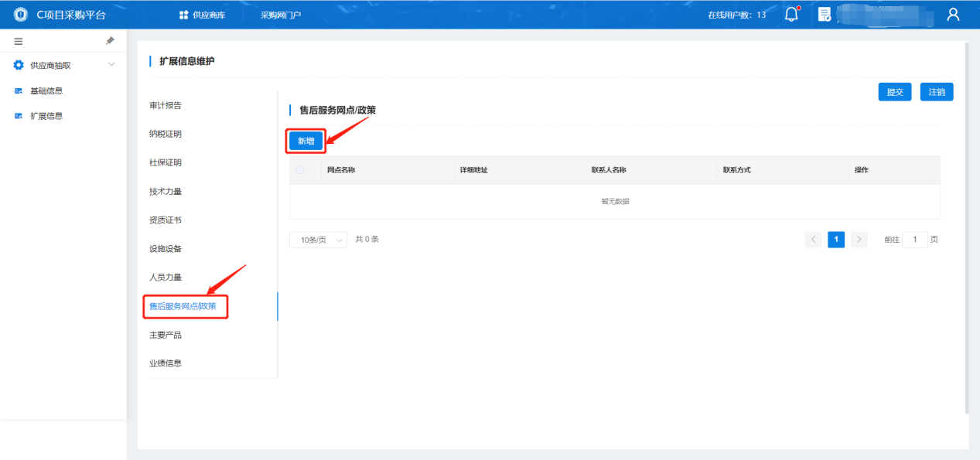Toggle the hamburger menu icon
The height and width of the screenshot is (460, 980).
coord(19,41)
